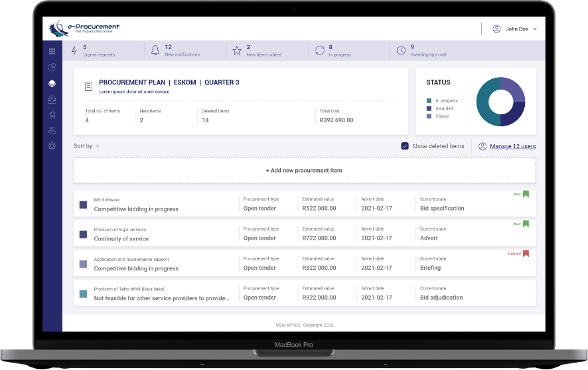The height and width of the screenshot is (370, 588).
Task: Open the people/users sidebar icon
Action: pyautogui.click(x=52, y=130)
